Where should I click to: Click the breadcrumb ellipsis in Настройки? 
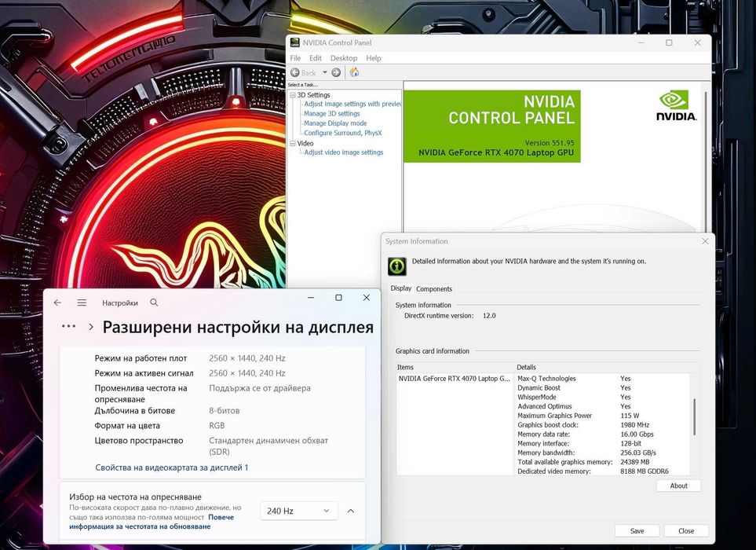pos(68,327)
